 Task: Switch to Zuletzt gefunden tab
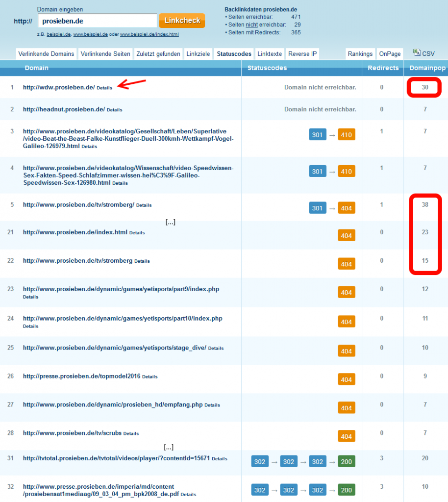coord(158,54)
